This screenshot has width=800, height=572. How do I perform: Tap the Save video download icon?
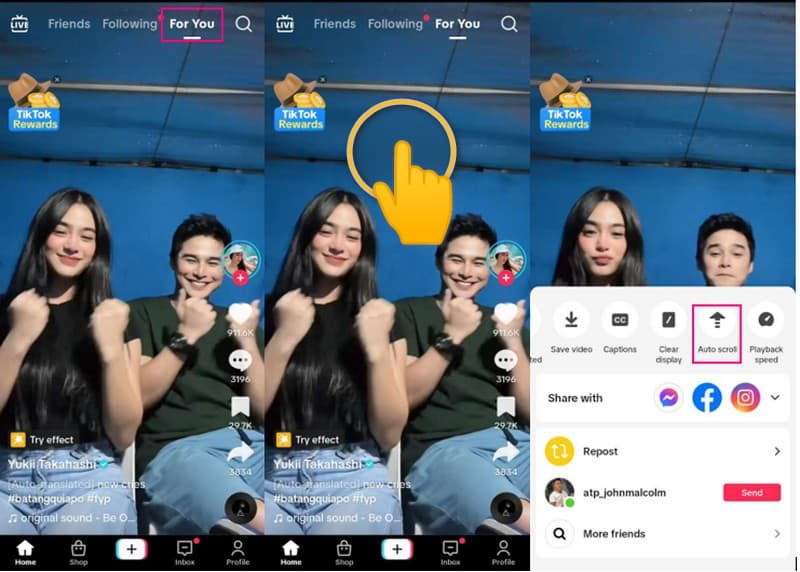571,320
